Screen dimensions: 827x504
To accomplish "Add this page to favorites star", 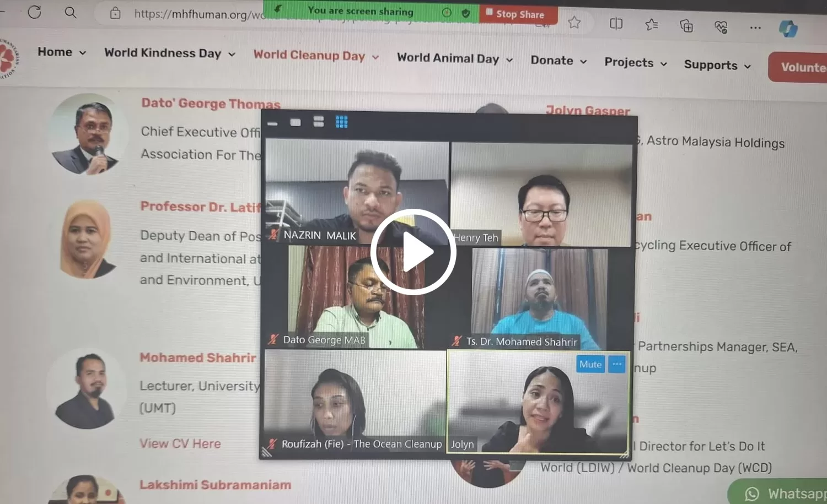I will (x=574, y=23).
